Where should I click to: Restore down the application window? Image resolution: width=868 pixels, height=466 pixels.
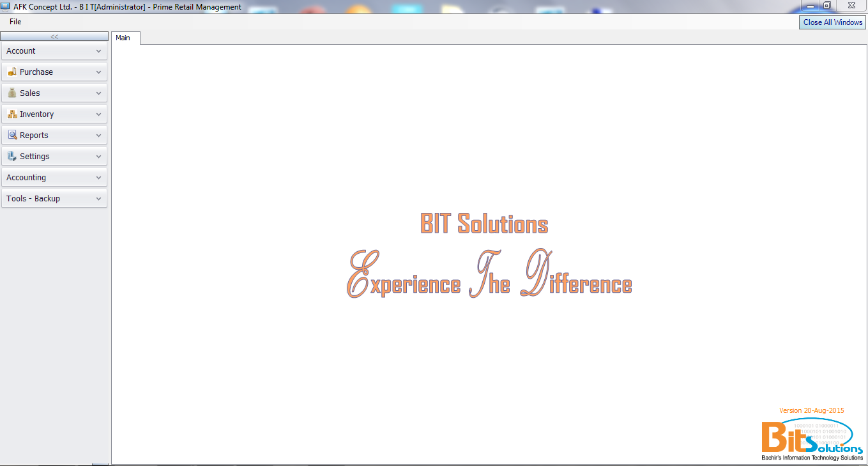[x=826, y=5]
